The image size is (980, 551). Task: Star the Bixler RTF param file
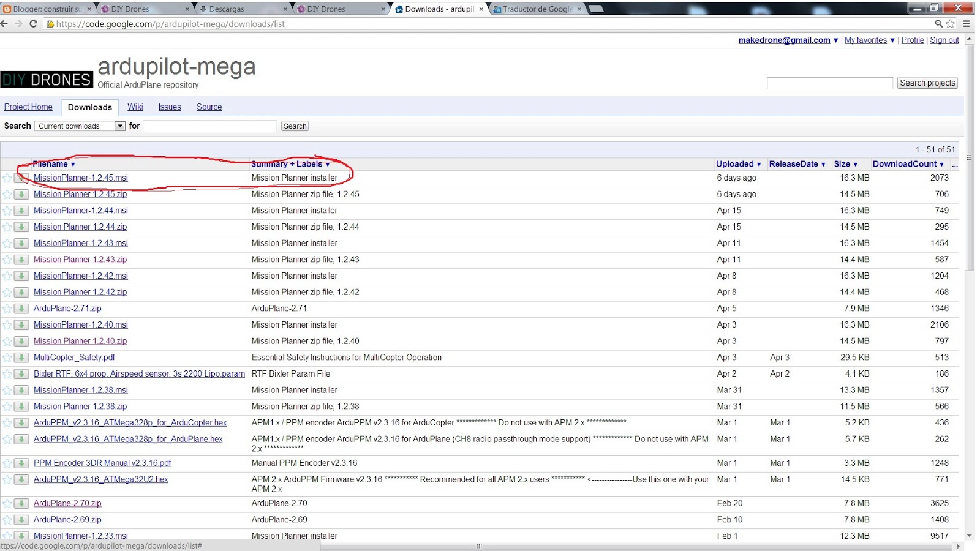(7, 374)
